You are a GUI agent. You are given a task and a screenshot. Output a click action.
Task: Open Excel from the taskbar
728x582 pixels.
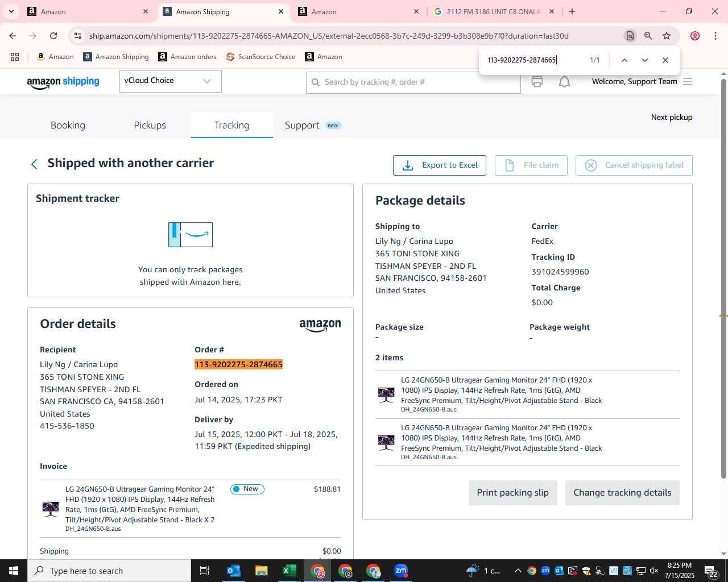pyautogui.click(x=289, y=571)
